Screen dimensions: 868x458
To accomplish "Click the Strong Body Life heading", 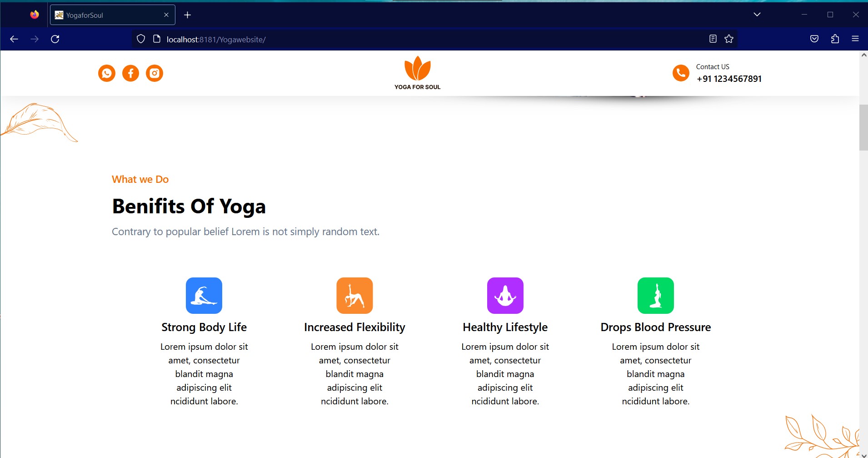I will pyautogui.click(x=204, y=327).
